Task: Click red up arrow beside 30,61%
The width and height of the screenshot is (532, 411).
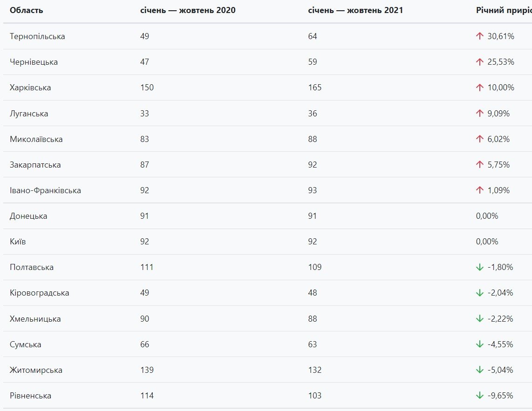Action: pos(480,36)
